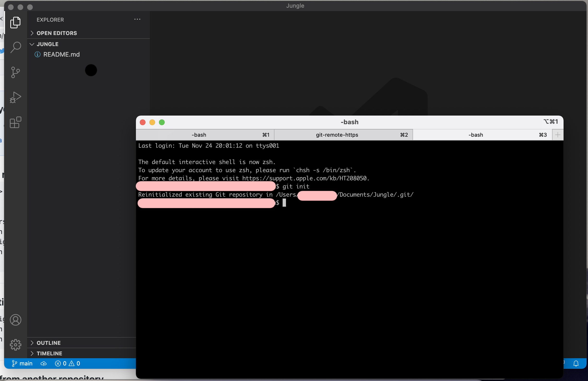Screen dimensions: 588x381
Task: Open Run and Debug view
Action: [x=15, y=97]
